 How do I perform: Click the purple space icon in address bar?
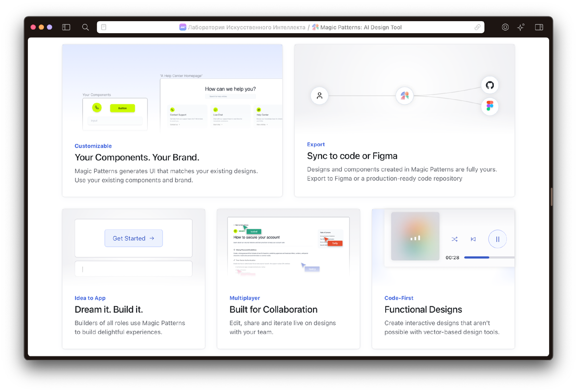(183, 27)
